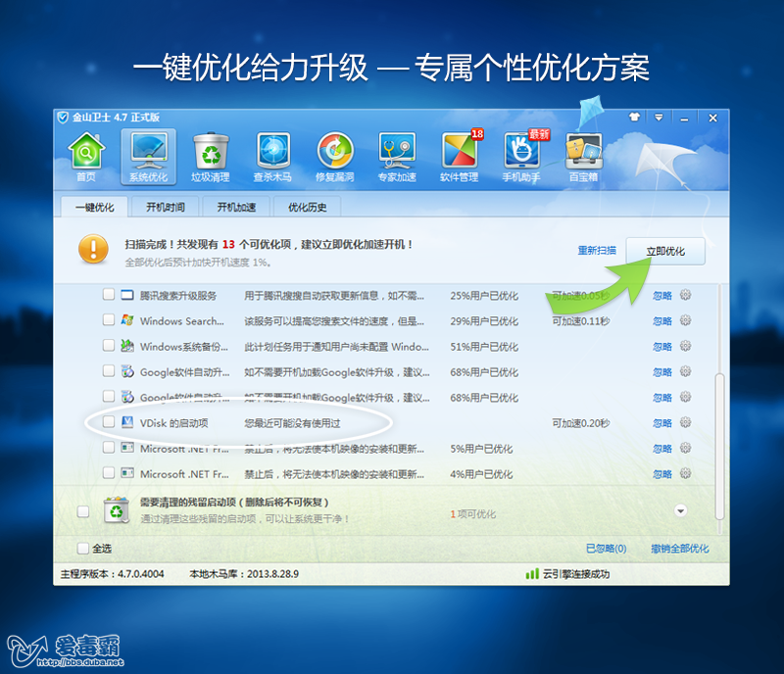Open the skin shirt icon in title bar
This screenshot has width=784, height=674.
(x=634, y=118)
